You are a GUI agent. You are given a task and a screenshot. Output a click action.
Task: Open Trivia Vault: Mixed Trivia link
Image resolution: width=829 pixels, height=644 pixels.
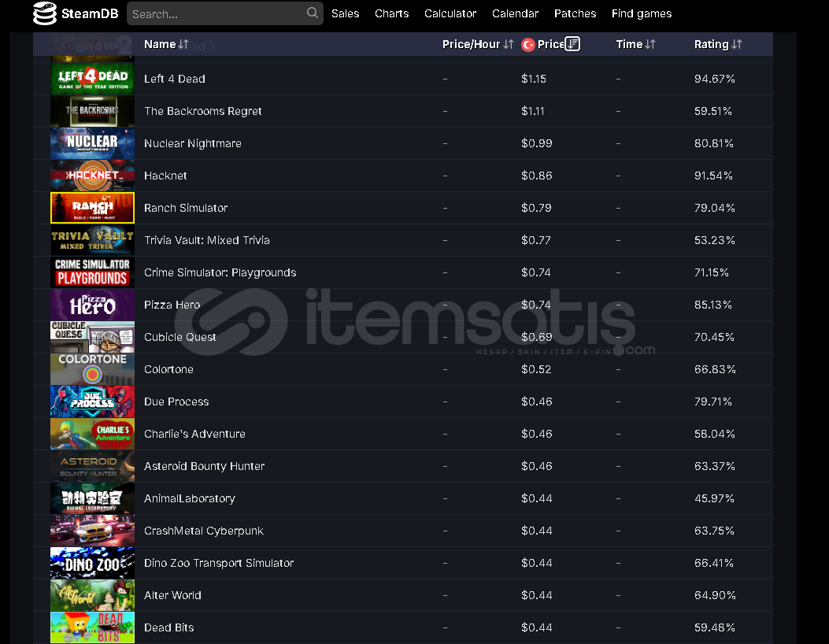[207, 240]
